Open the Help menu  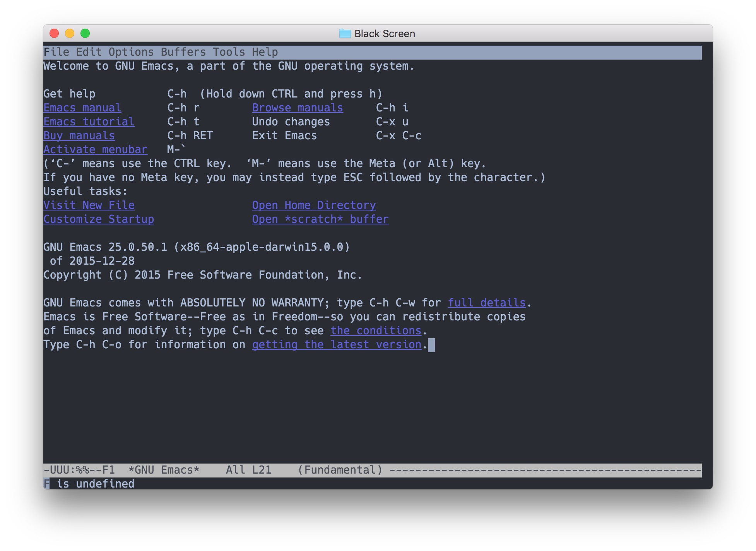pos(265,52)
